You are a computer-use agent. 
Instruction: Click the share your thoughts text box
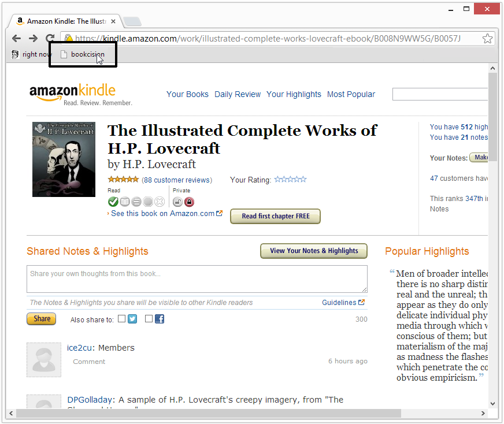(197, 279)
